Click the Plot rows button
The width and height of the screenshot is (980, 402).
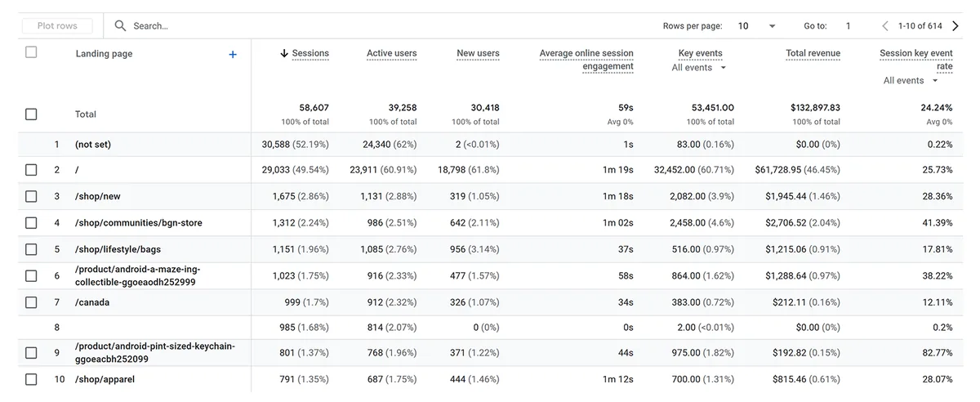pos(57,26)
